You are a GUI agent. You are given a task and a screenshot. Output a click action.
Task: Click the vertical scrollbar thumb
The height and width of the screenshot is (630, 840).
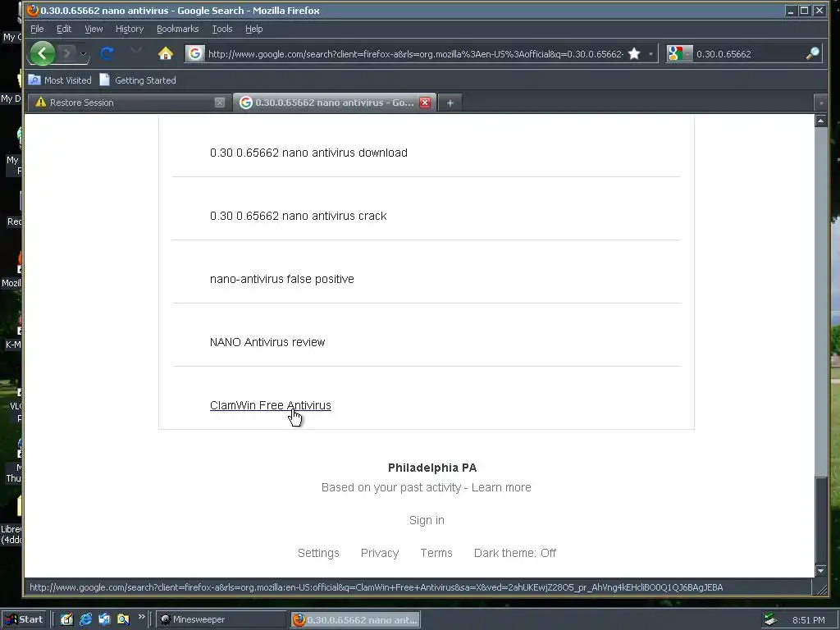point(820,520)
